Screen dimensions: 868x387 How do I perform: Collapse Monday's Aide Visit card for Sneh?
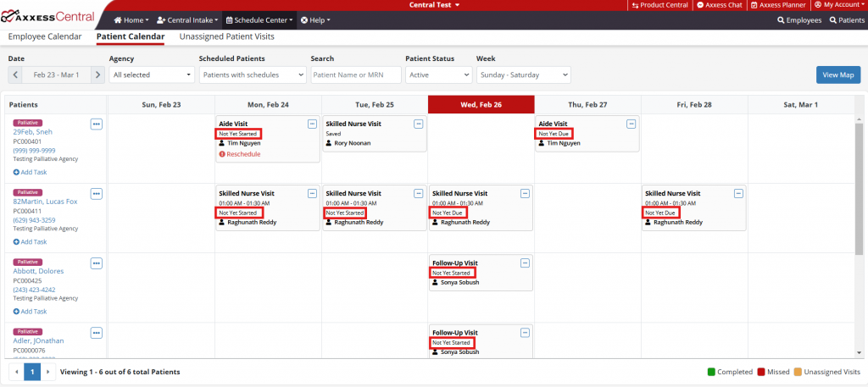[312, 124]
